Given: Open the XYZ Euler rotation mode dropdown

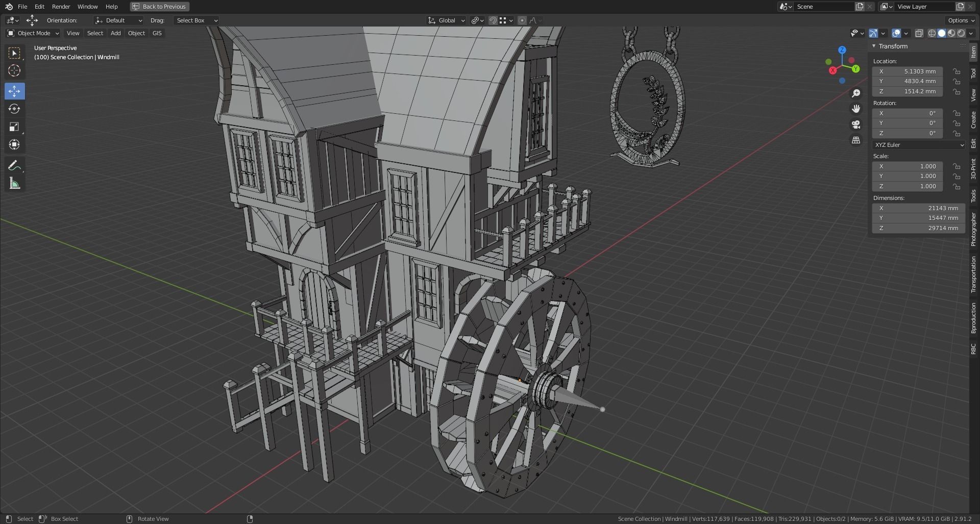Looking at the screenshot, I should [919, 145].
